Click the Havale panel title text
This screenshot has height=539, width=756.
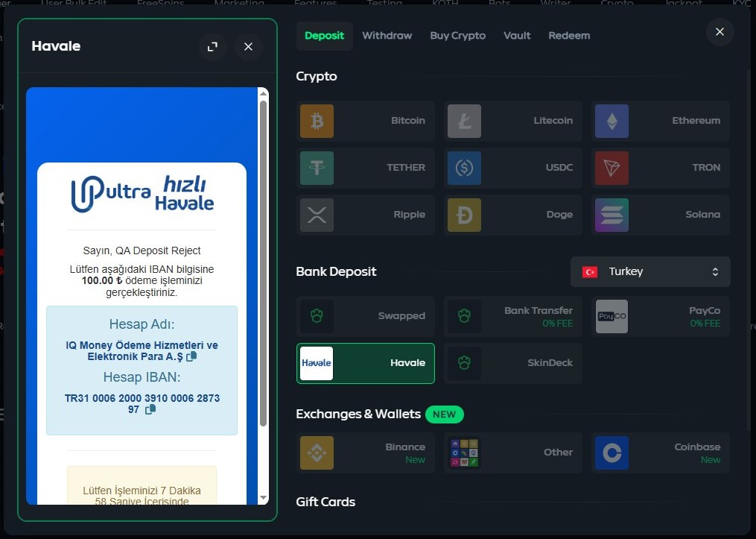[x=56, y=46]
